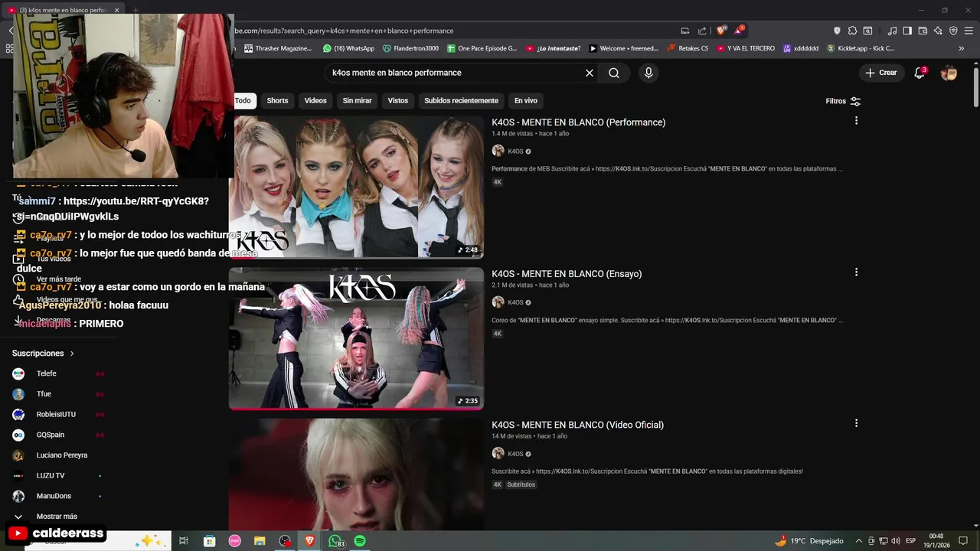Open the Filtros filter panel
980x551 pixels.
(843, 101)
